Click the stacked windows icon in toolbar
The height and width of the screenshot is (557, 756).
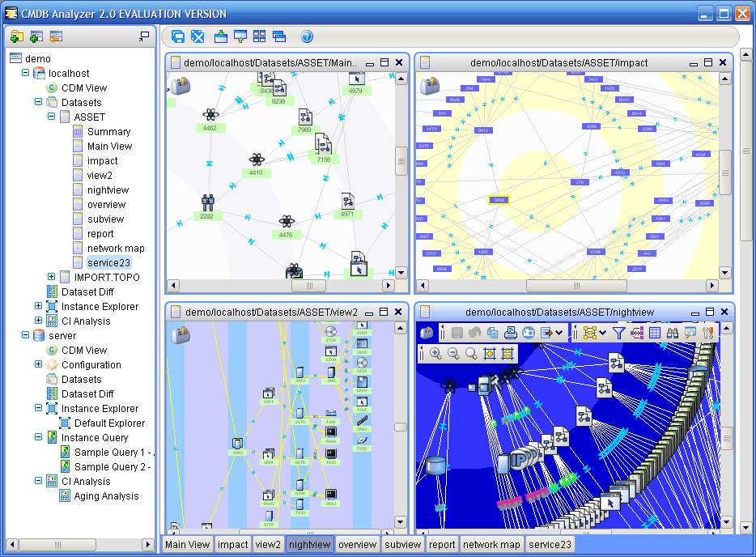[279, 36]
